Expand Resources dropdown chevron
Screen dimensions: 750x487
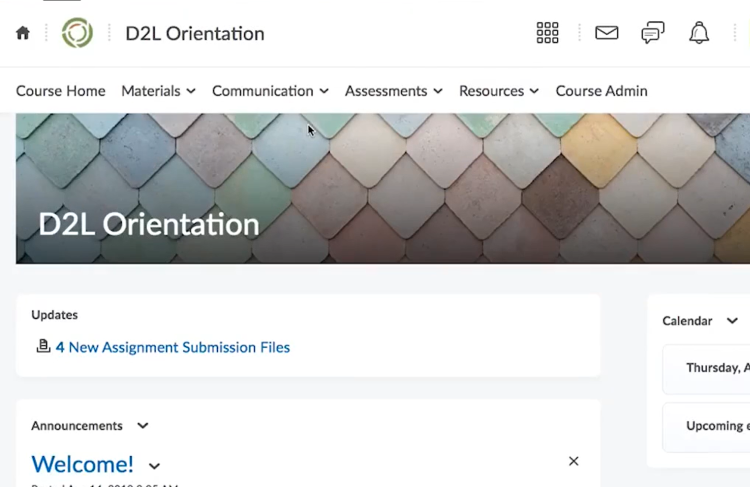point(534,91)
